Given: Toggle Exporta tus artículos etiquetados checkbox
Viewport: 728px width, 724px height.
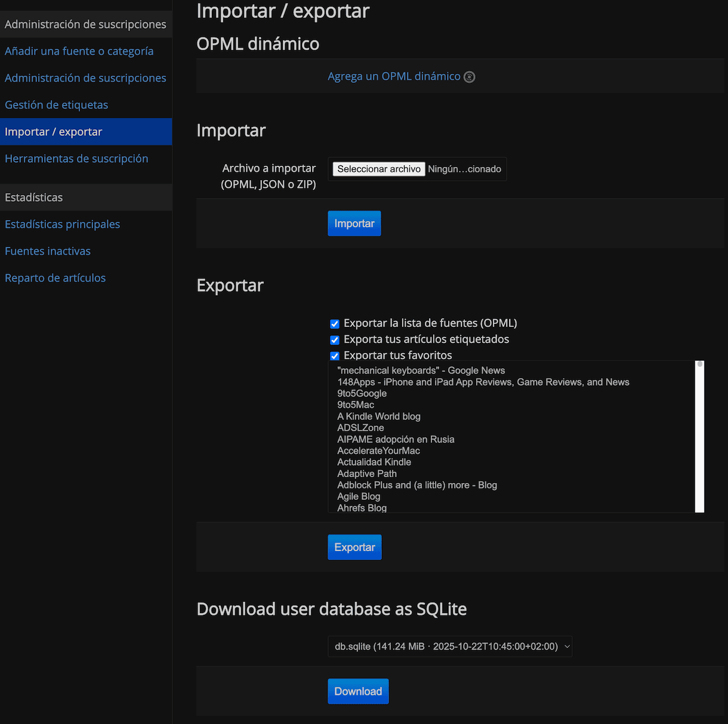Looking at the screenshot, I should pos(335,340).
